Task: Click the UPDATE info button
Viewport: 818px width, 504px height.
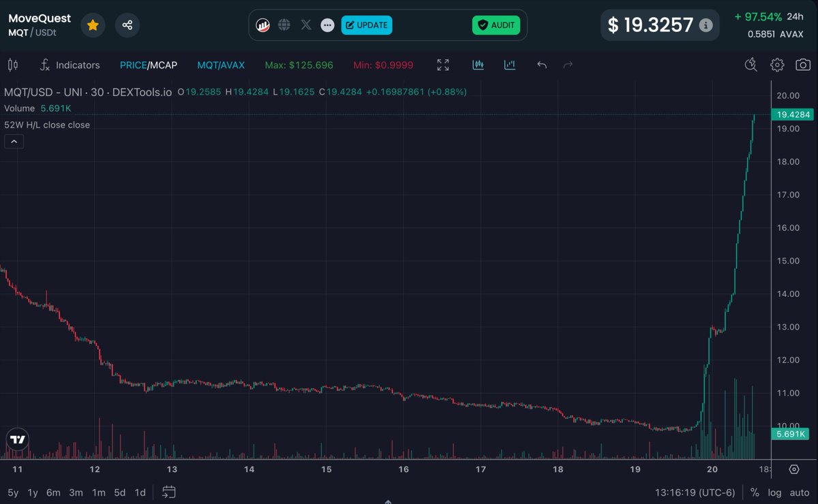Action: (367, 25)
